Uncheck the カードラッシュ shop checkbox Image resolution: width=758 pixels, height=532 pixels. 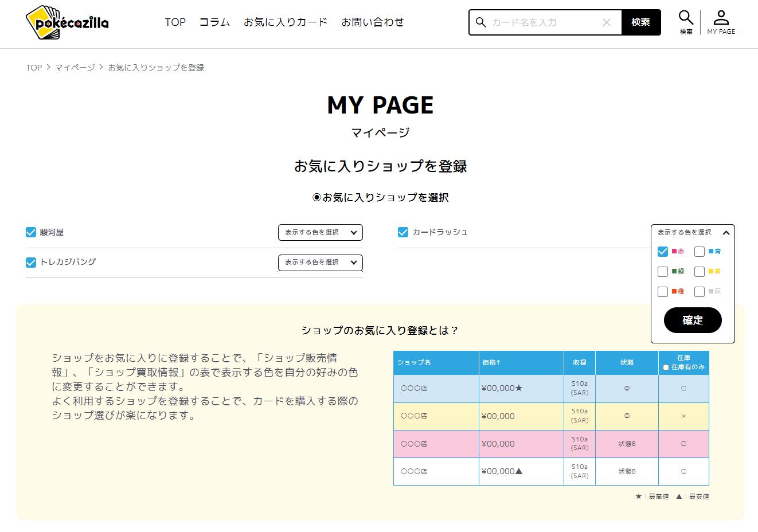403,232
